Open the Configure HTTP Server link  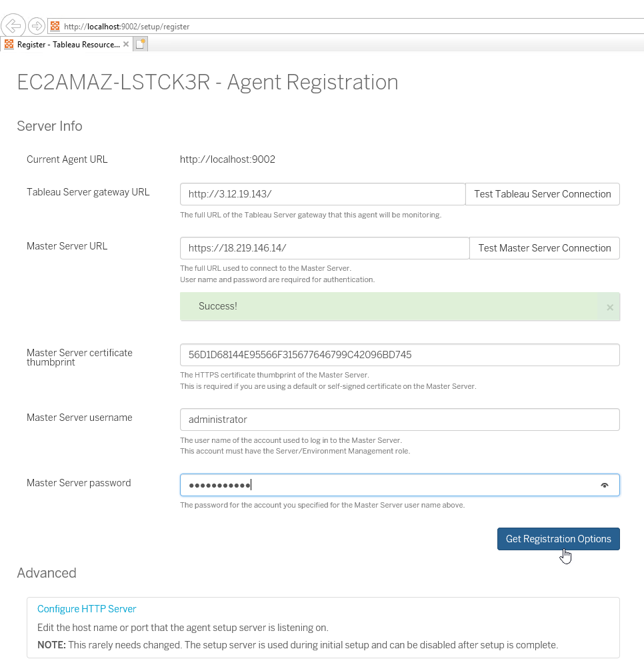point(87,609)
